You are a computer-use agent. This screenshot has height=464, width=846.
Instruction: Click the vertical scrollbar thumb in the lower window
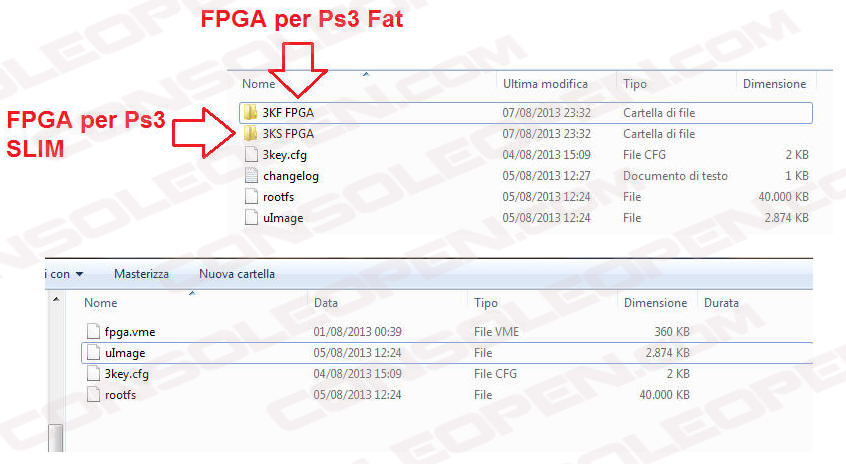click(56, 438)
